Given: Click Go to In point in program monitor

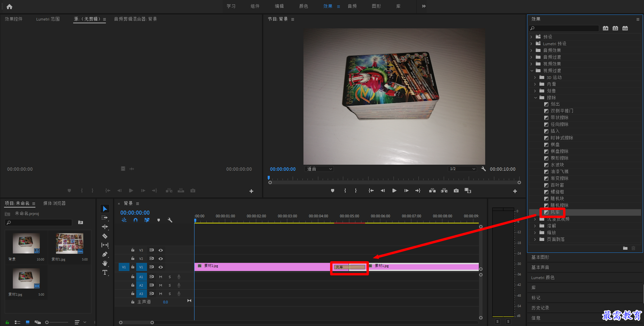Looking at the screenshot, I should (371, 191).
